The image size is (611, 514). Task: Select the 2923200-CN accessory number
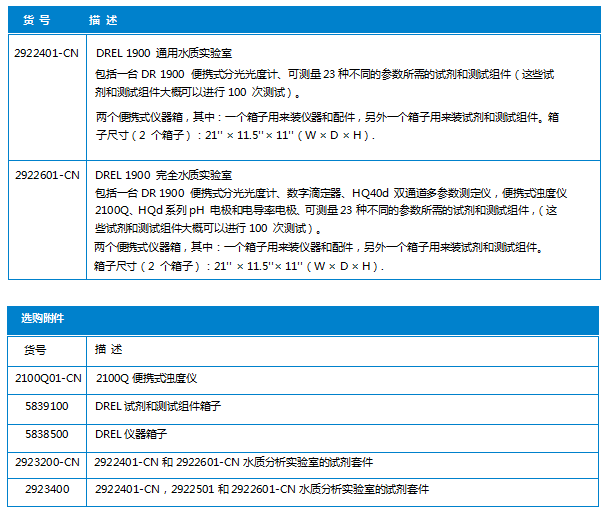coord(46,462)
